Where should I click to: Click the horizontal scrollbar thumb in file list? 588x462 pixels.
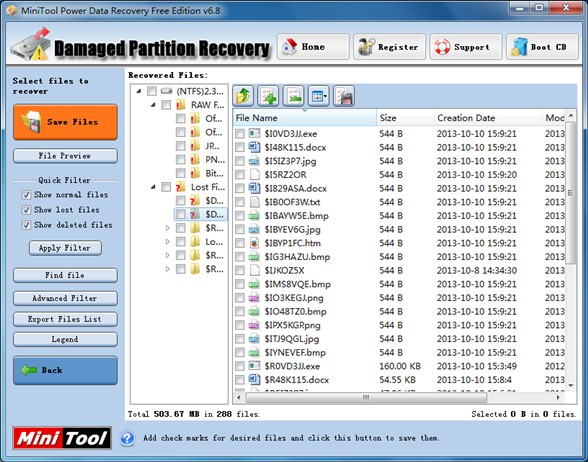click(x=366, y=398)
